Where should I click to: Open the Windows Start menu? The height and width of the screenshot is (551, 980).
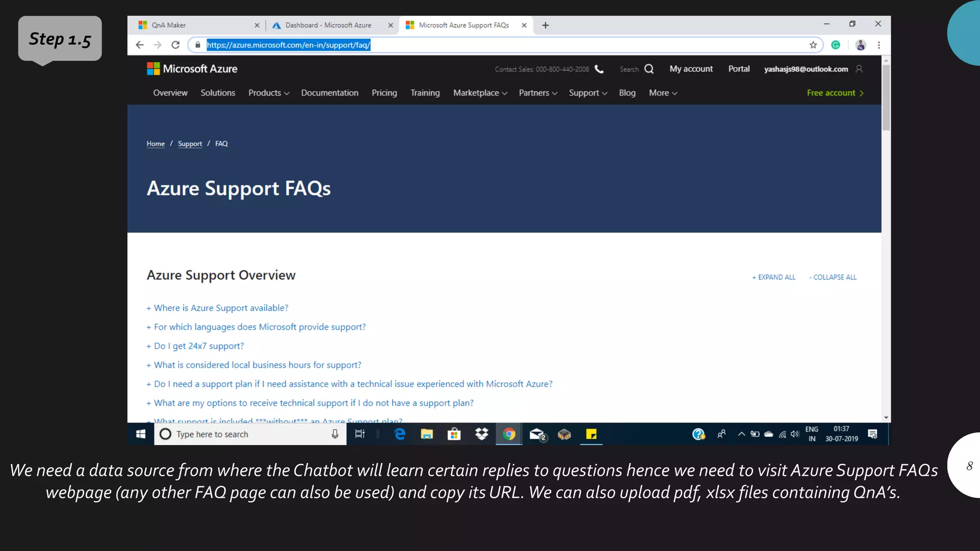click(141, 434)
